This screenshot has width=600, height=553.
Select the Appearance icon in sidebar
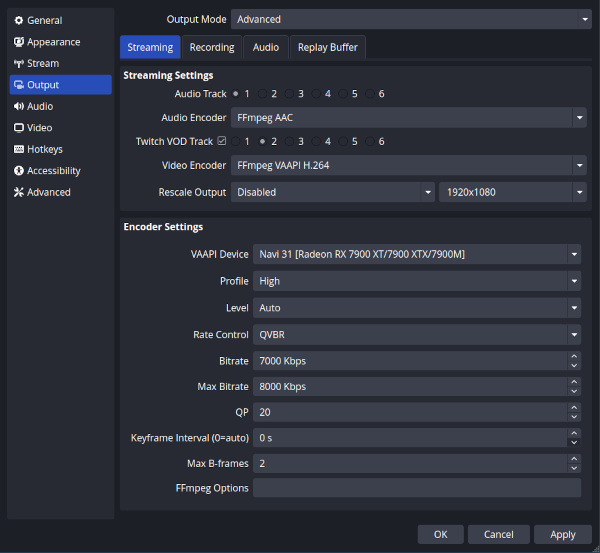click(x=19, y=42)
